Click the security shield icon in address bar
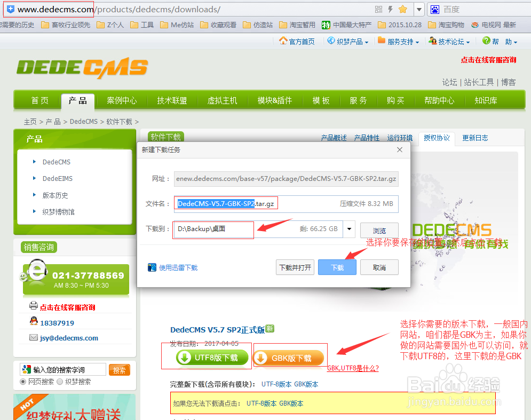The image size is (531, 420). (x=11, y=9)
